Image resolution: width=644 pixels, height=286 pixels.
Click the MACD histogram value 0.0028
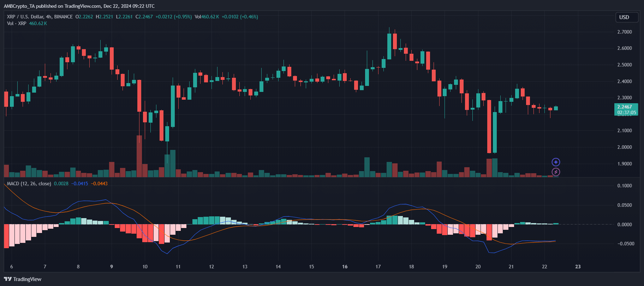pos(61,183)
